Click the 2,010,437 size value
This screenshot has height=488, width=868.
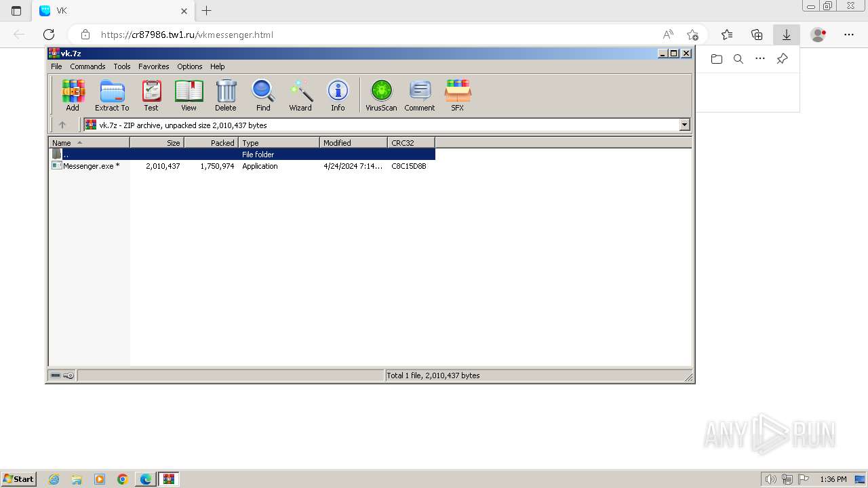pos(163,166)
